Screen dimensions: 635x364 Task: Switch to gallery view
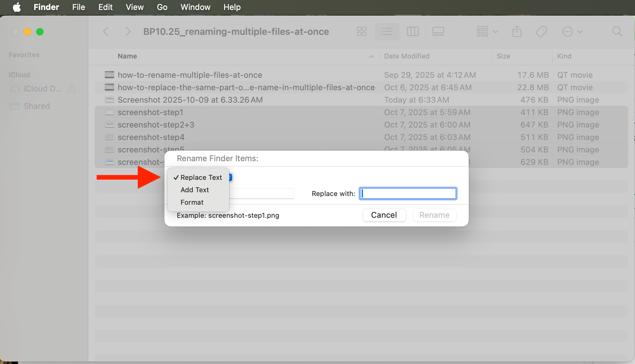click(x=438, y=31)
